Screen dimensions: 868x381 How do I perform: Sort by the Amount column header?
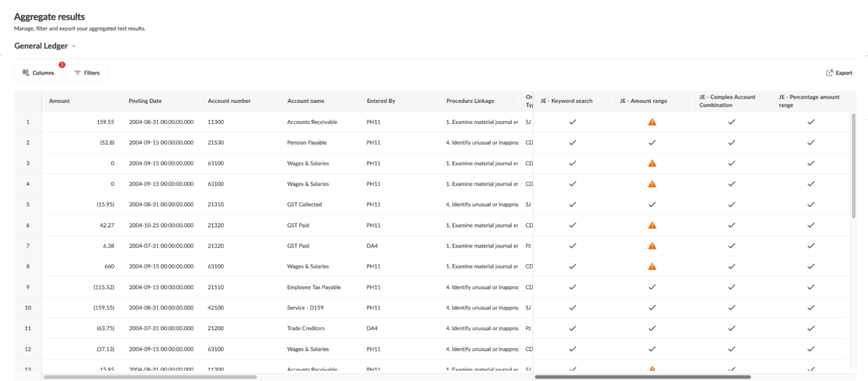[59, 101]
